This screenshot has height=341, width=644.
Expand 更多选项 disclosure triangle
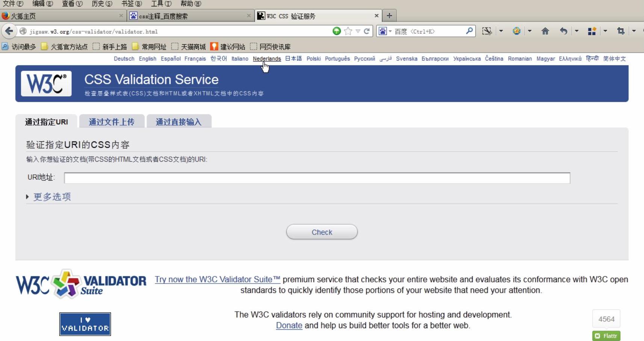(x=27, y=197)
